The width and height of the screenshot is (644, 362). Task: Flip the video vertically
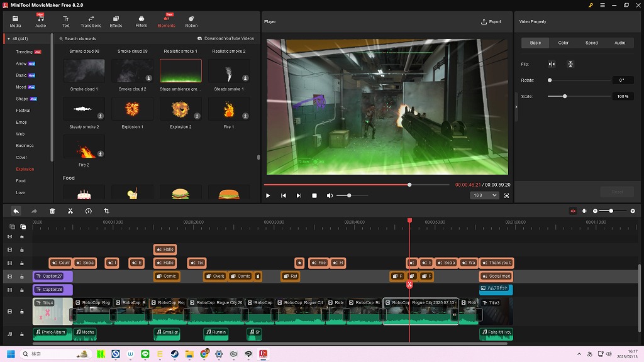[x=570, y=64]
